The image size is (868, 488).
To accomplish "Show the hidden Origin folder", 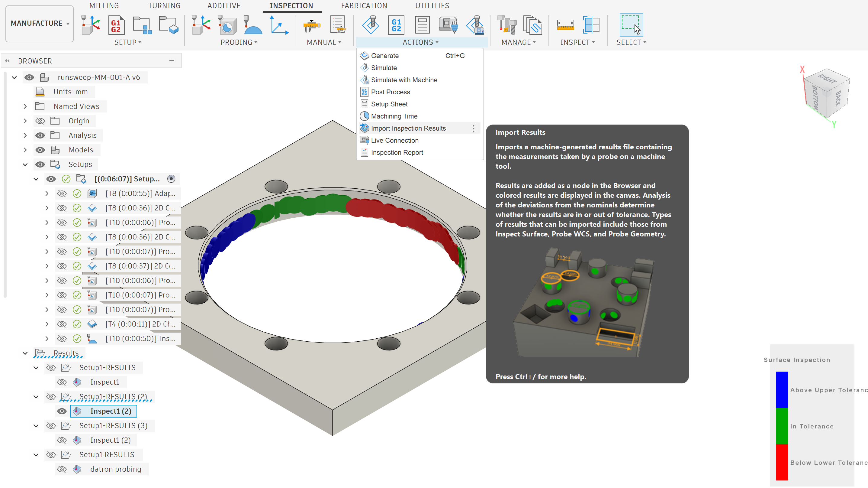I will click(40, 121).
